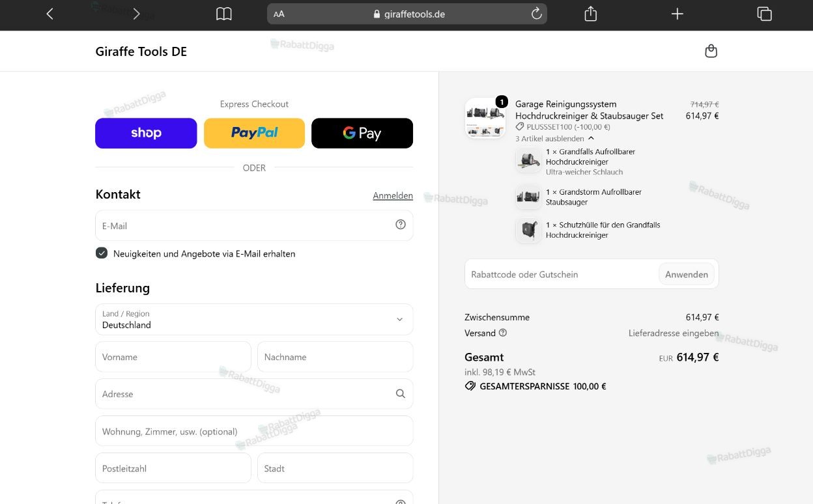Click the Gesamtersparnisse tag icon
The width and height of the screenshot is (813, 504).
[470, 386]
